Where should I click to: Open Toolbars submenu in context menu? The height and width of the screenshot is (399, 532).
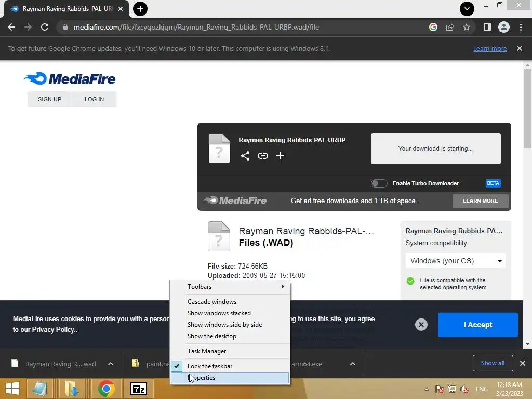(230, 287)
